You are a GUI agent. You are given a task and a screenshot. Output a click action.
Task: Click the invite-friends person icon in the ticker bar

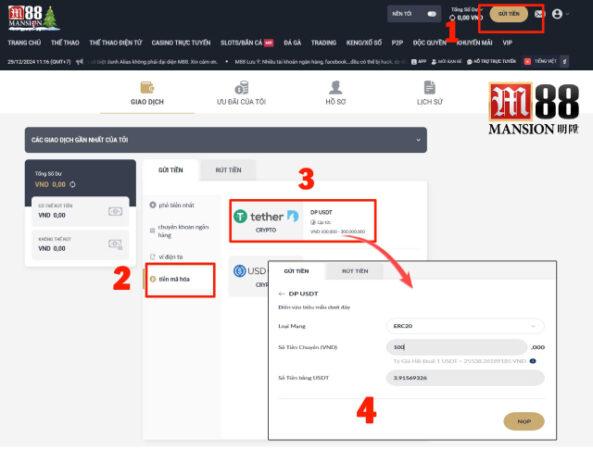[434, 61]
